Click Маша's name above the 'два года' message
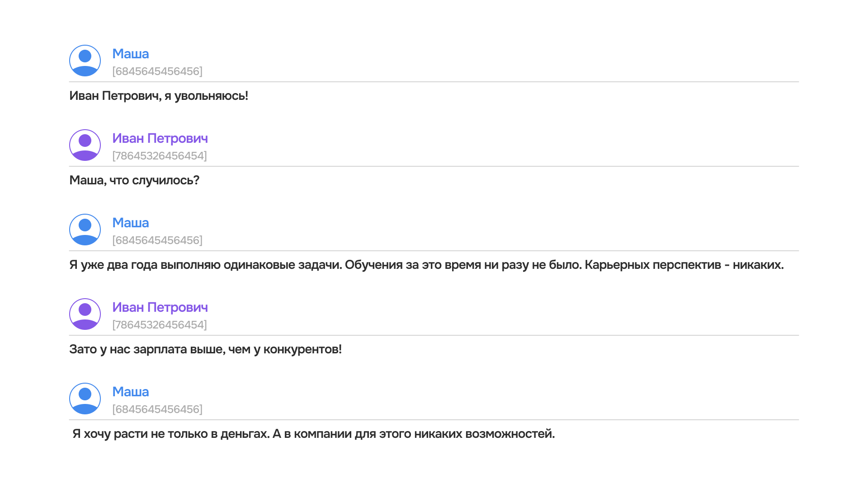 click(130, 223)
